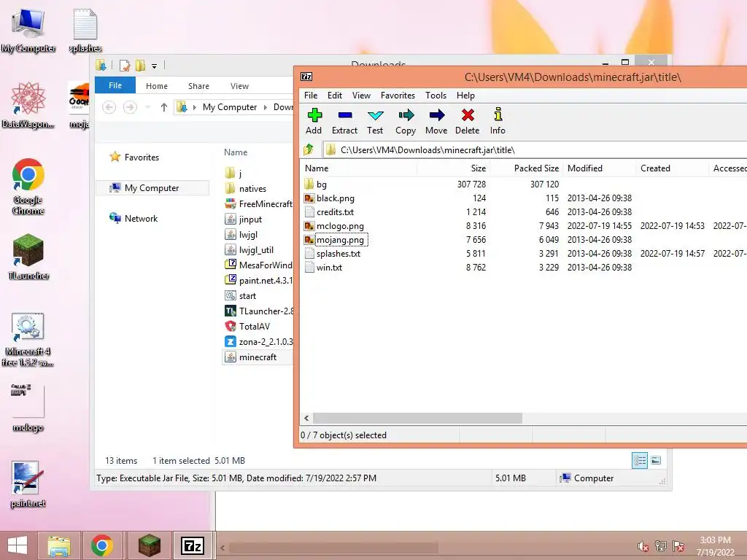Click the 7-Zip horizontal scrollbar thumb

pos(417,418)
